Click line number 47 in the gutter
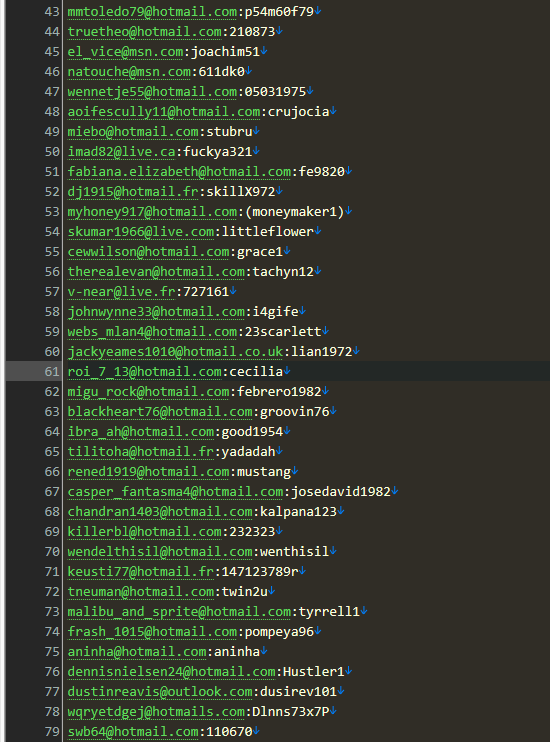Viewport: 550px width, 742px height. (x=52, y=91)
